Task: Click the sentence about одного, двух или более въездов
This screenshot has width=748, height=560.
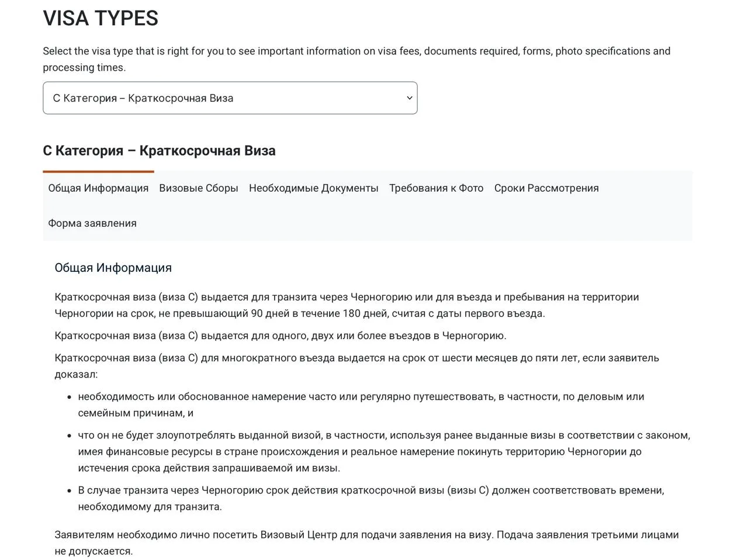Action: pyautogui.click(x=280, y=336)
